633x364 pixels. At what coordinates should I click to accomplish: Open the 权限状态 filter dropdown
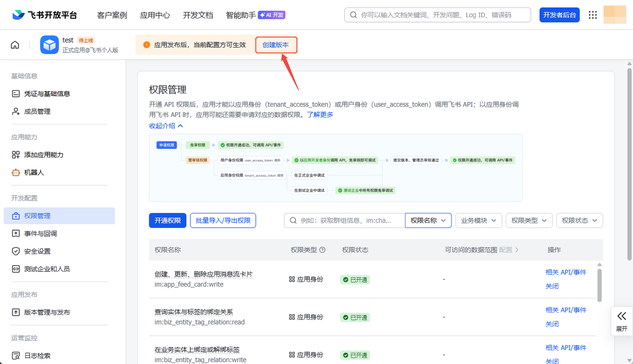(x=579, y=220)
